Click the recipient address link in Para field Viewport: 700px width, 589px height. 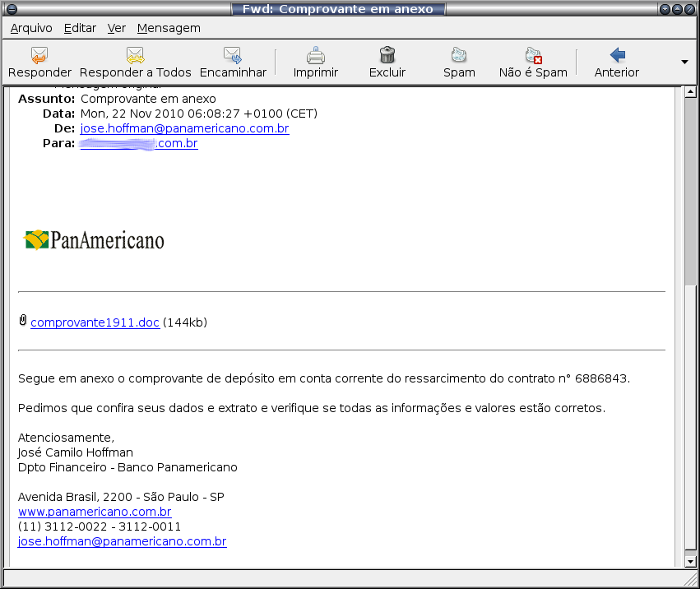(139, 143)
